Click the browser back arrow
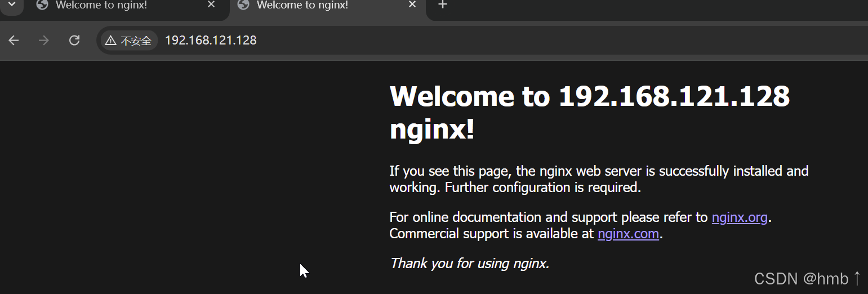 pos(14,41)
